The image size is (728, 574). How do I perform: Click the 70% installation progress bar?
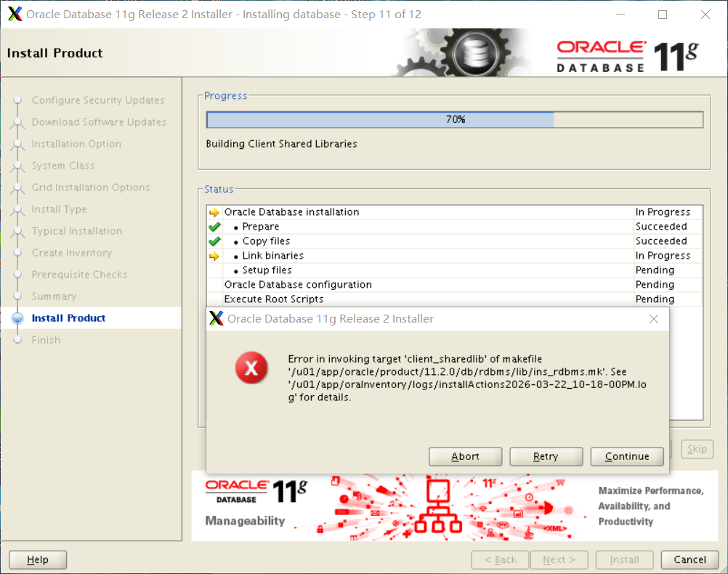tap(455, 119)
